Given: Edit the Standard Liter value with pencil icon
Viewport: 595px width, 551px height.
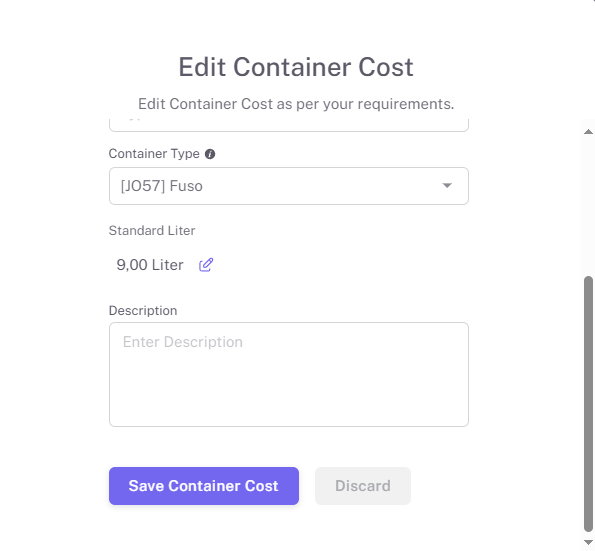Looking at the screenshot, I should [x=206, y=265].
